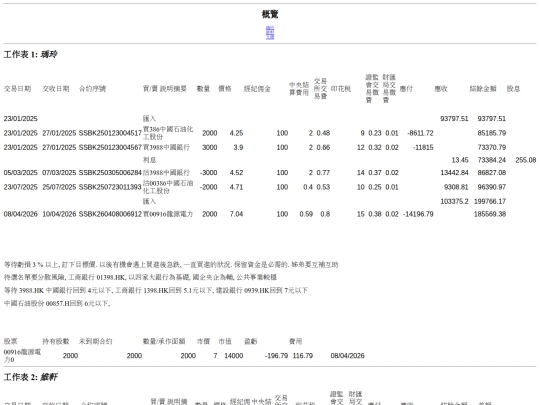Click balance value 73384.24
This screenshot has width=540, height=405.
coord(491,160)
